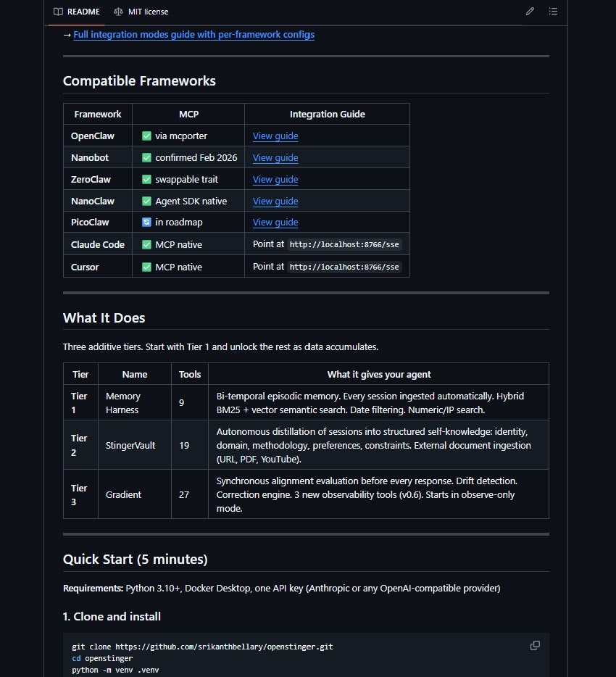The width and height of the screenshot is (616, 677).
Task: Click the green checkmark beside "via mcporter"
Action: tap(145, 136)
